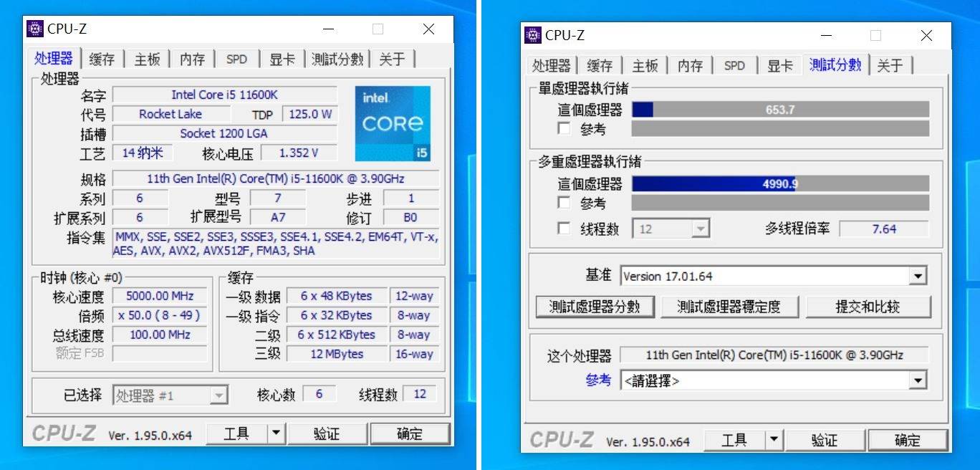
Task: Select 显卡 tab in the left window
Action: coord(282,59)
